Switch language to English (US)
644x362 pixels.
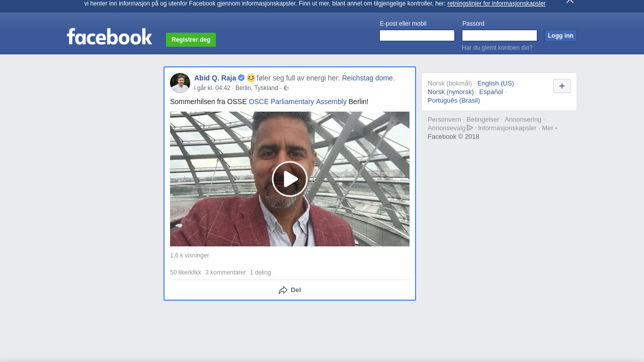click(x=496, y=83)
